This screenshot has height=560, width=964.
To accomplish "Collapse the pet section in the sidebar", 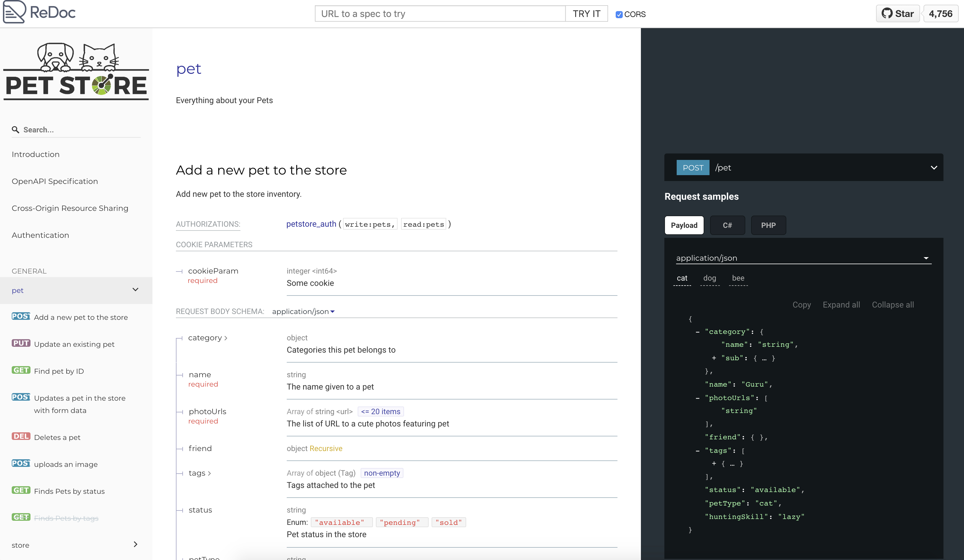I will (135, 290).
